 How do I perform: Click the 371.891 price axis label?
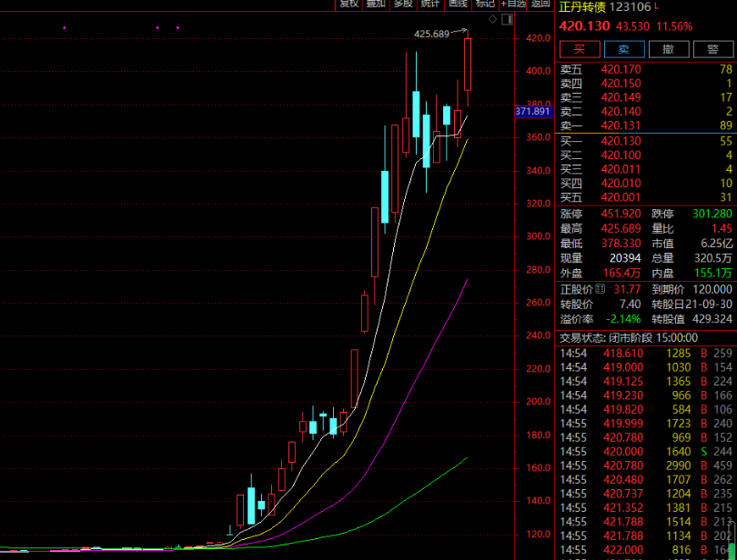[533, 112]
